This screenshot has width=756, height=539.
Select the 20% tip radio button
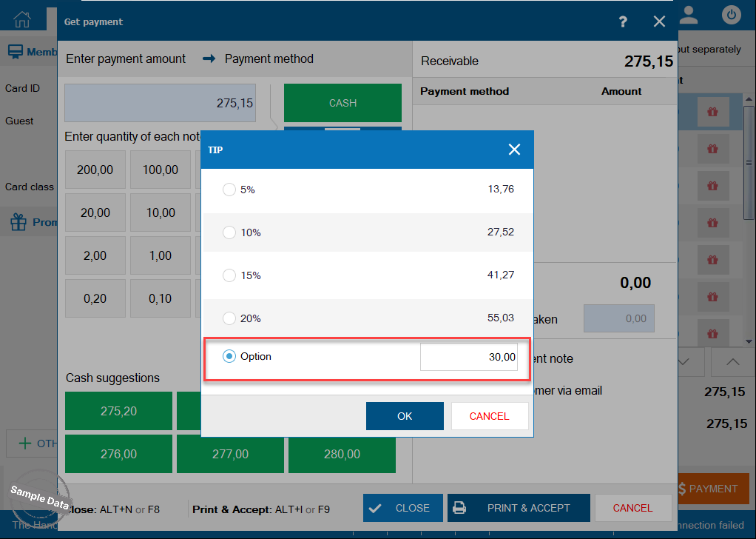[x=229, y=318]
